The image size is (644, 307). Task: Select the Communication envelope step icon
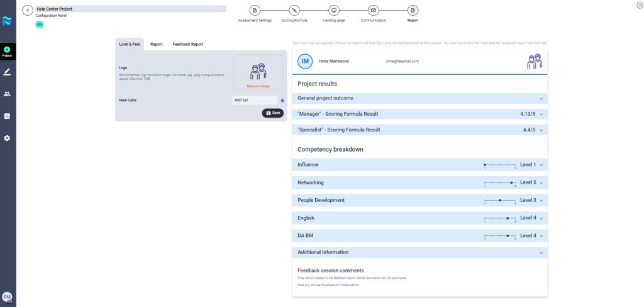point(374,11)
